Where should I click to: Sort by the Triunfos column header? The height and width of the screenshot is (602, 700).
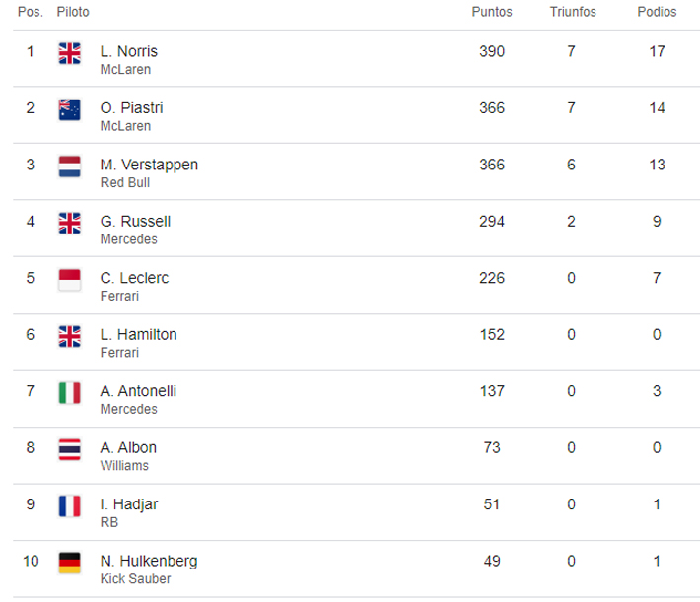tap(572, 13)
